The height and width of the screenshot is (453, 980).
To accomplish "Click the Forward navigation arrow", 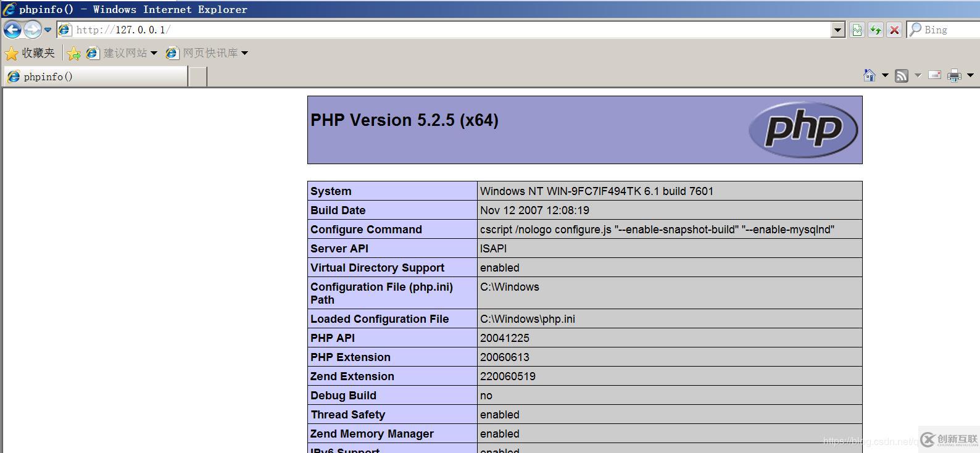I will [x=32, y=30].
